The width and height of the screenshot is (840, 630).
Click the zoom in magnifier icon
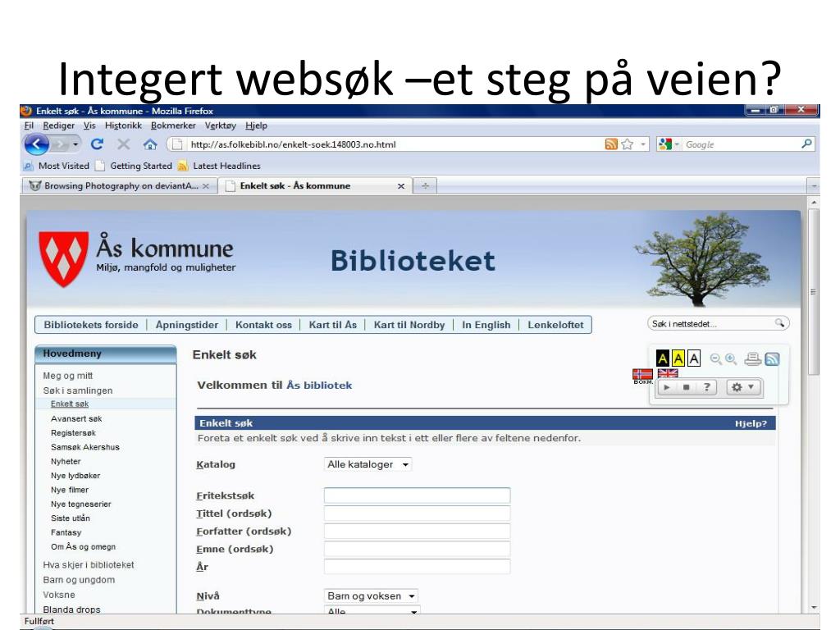point(731,359)
